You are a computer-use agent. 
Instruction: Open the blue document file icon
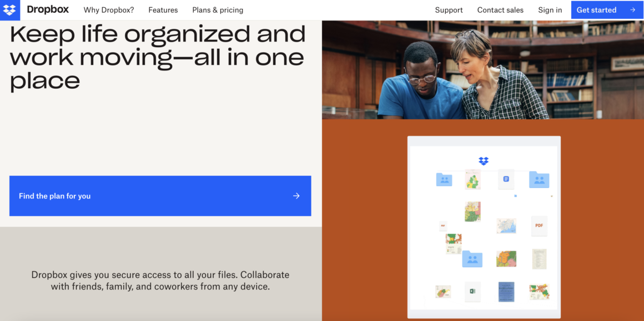tap(506, 179)
